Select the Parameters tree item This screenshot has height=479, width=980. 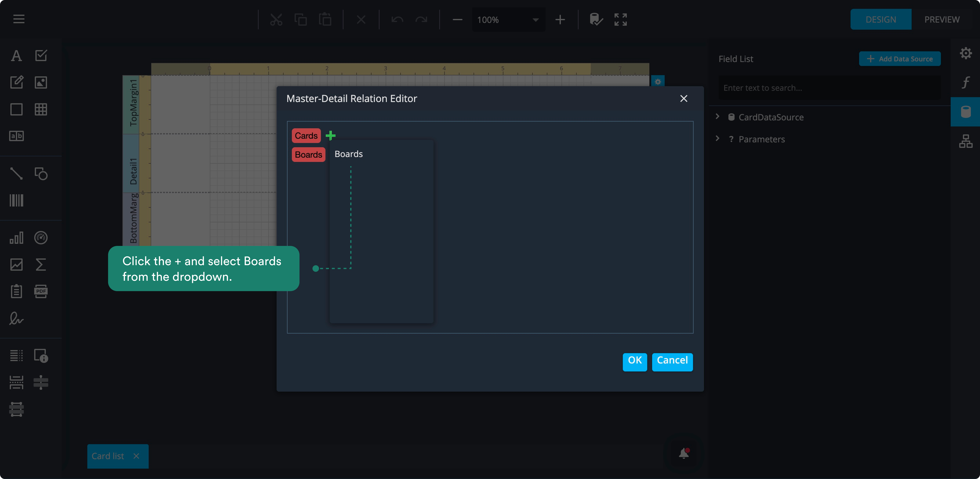click(761, 139)
